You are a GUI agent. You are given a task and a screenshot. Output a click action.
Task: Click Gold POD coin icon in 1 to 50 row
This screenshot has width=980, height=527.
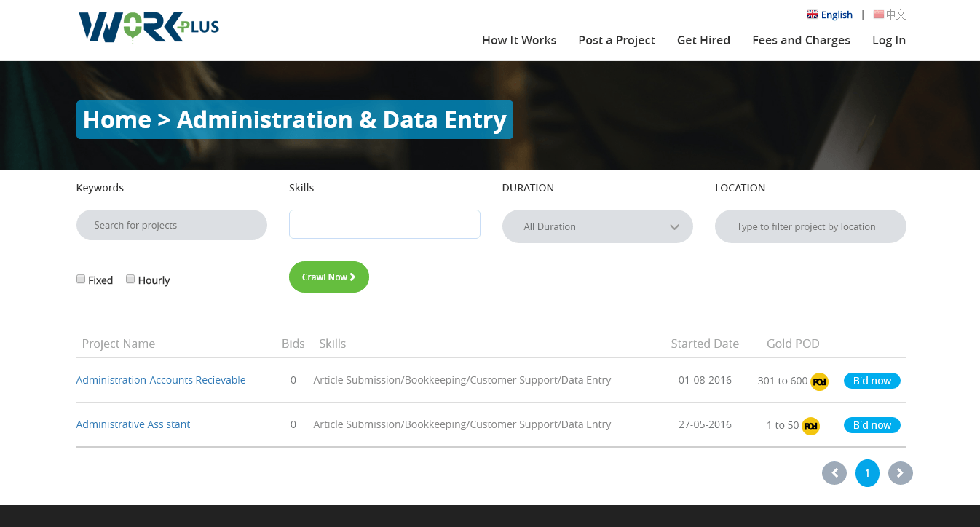coord(811,426)
